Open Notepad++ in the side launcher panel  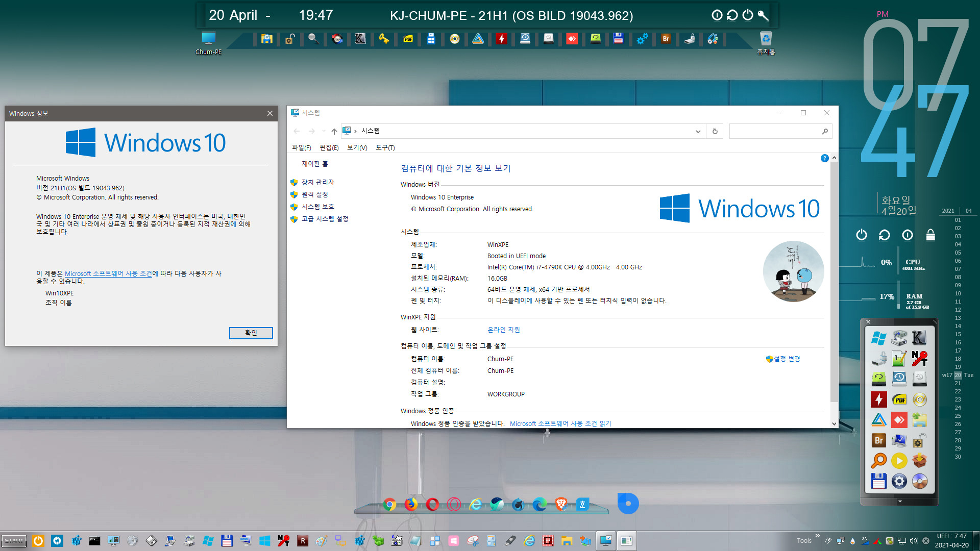point(899,359)
